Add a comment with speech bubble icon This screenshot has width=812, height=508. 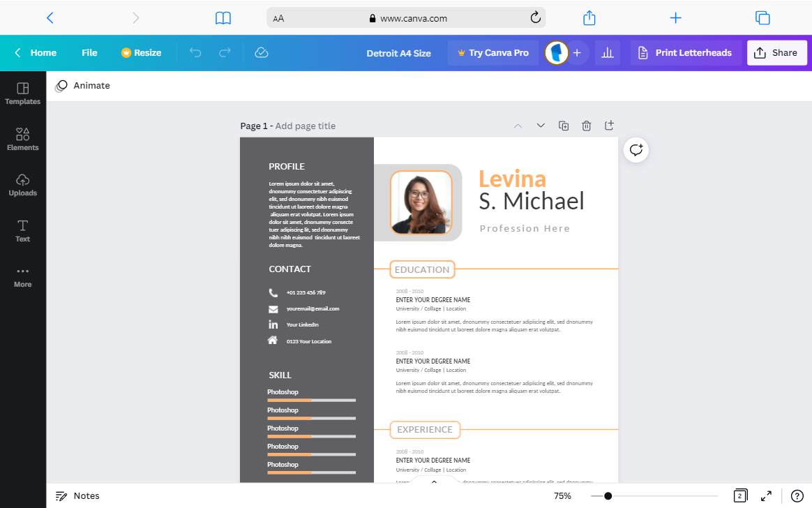(x=636, y=150)
